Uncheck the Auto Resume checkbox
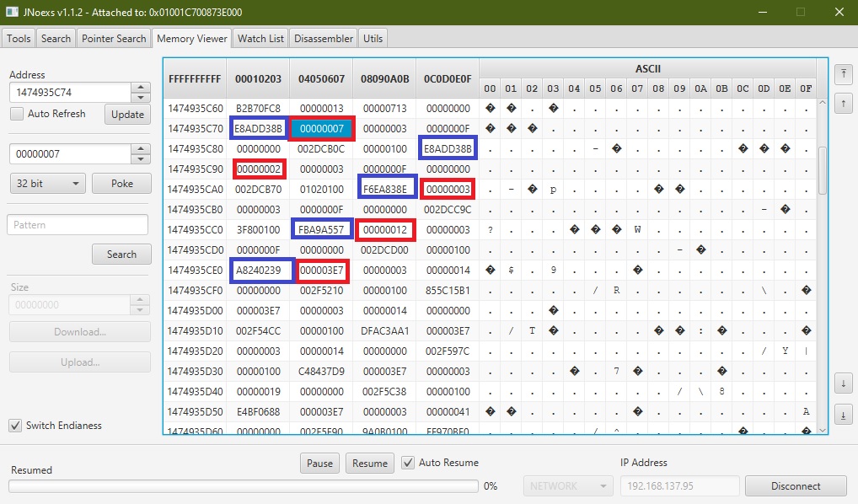The height and width of the screenshot is (504, 858). tap(408, 463)
